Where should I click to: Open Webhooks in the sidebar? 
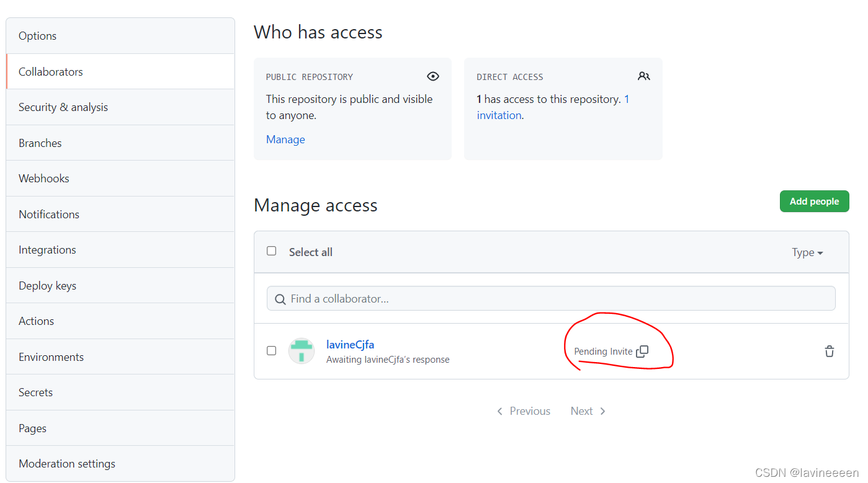click(x=120, y=179)
